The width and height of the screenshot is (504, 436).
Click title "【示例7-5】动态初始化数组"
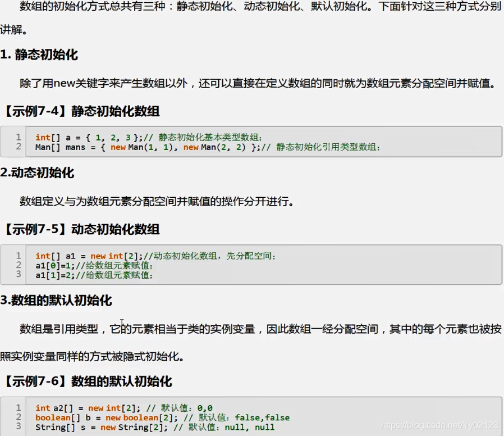[x=81, y=229]
